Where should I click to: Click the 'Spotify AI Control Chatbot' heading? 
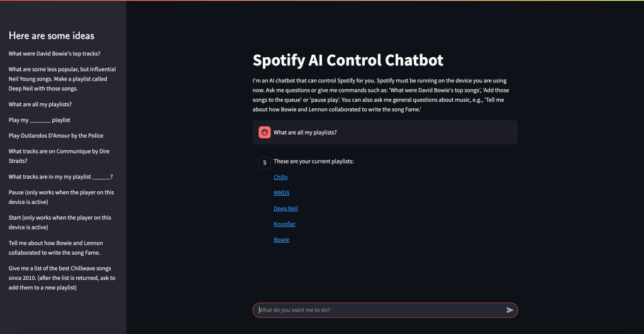click(x=348, y=60)
